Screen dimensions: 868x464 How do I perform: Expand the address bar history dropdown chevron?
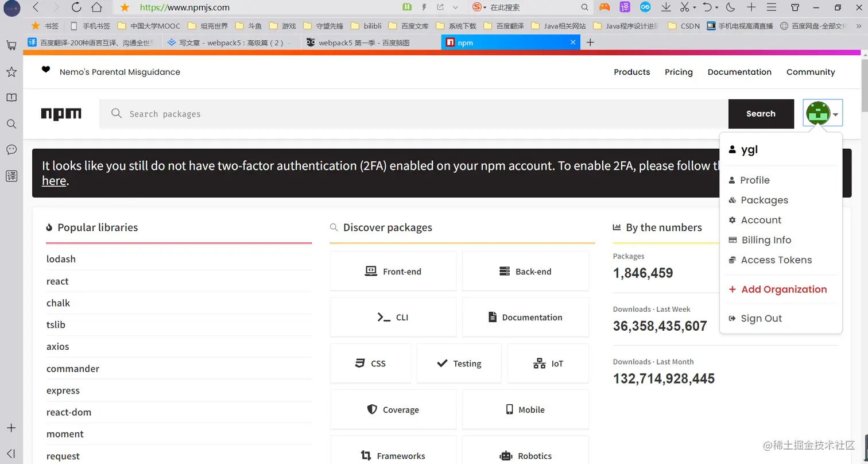coord(455,7)
